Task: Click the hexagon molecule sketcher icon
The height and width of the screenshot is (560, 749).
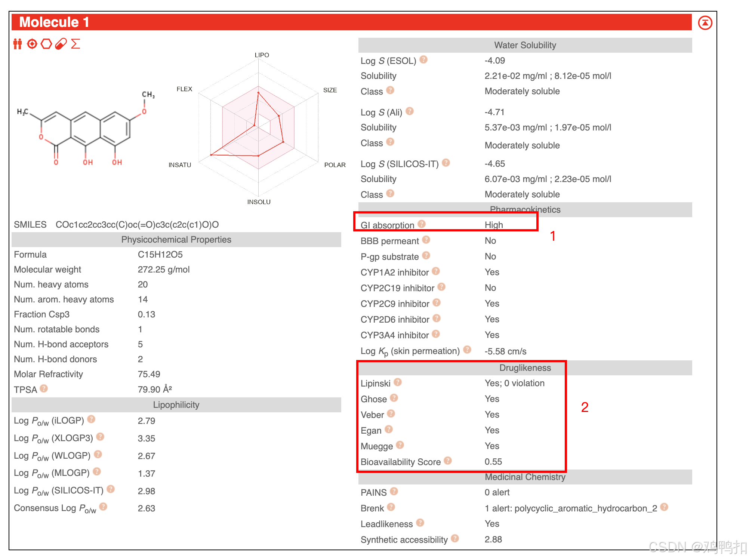Action: pyautogui.click(x=46, y=44)
